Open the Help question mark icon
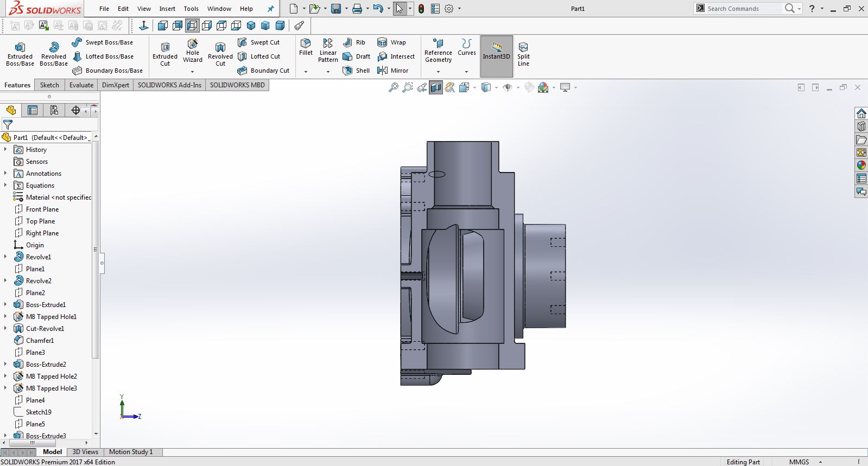The image size is (868, 466). tap(812, 9)
